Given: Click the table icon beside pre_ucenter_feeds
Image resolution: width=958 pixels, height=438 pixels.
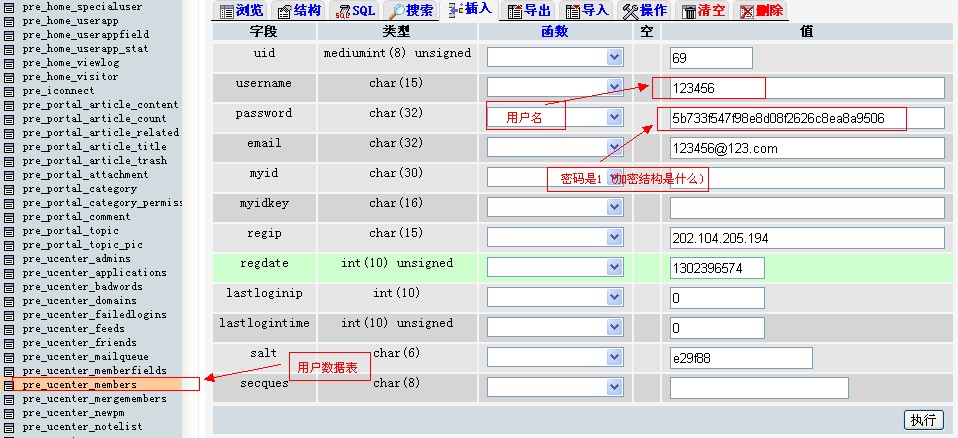Looking at the screenshot, I should 9,329.
